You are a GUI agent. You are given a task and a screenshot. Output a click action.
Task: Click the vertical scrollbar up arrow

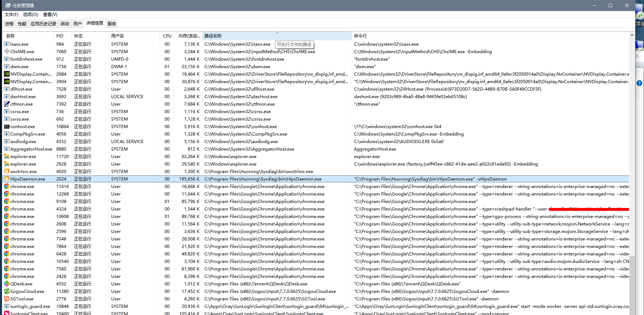point(632,35)
